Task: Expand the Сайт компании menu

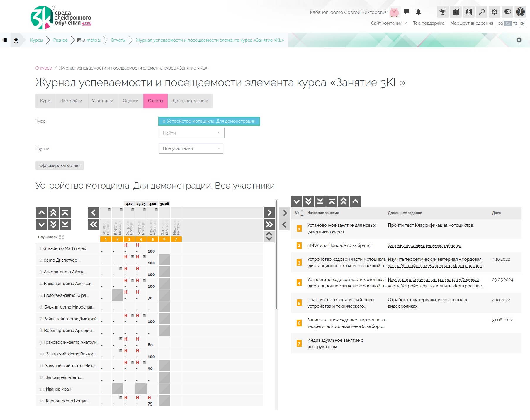Action: point(389,23)
